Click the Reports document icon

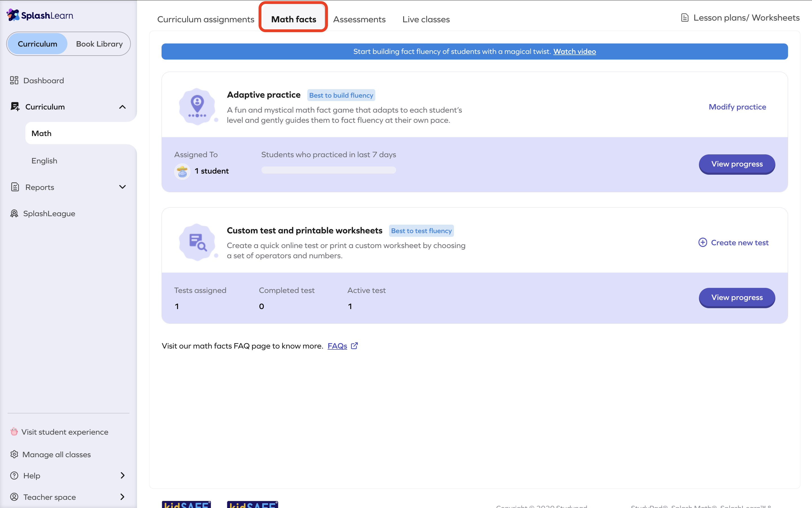[15, 187]
